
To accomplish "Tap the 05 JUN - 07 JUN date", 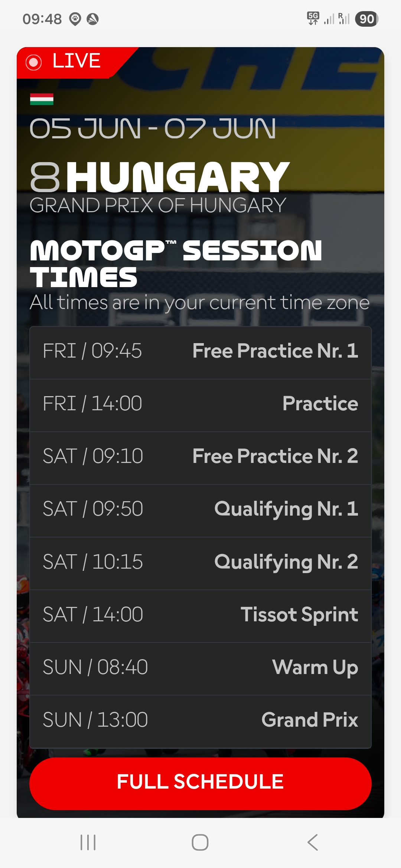I will tap(153, 129).
